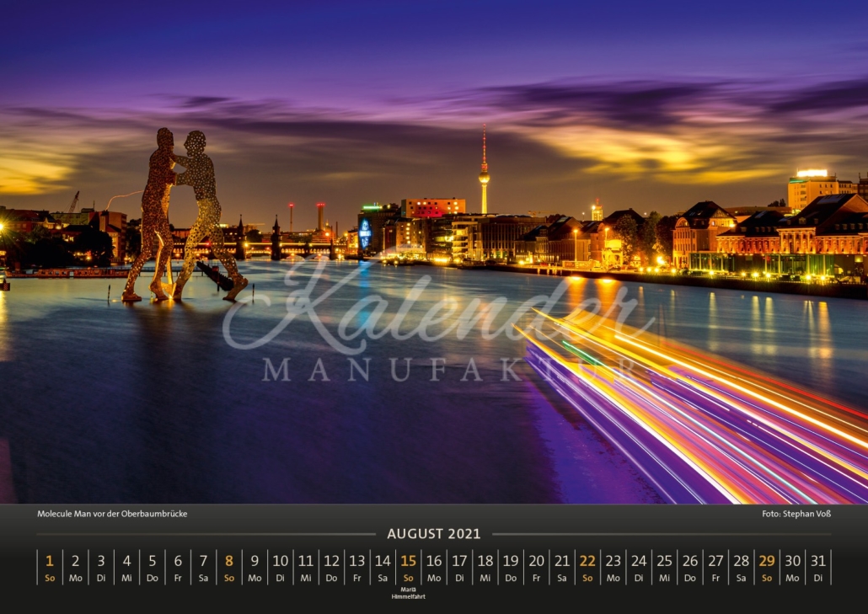Click the Kalender watermark script text
868x614 pixels.
click(437, 310)
